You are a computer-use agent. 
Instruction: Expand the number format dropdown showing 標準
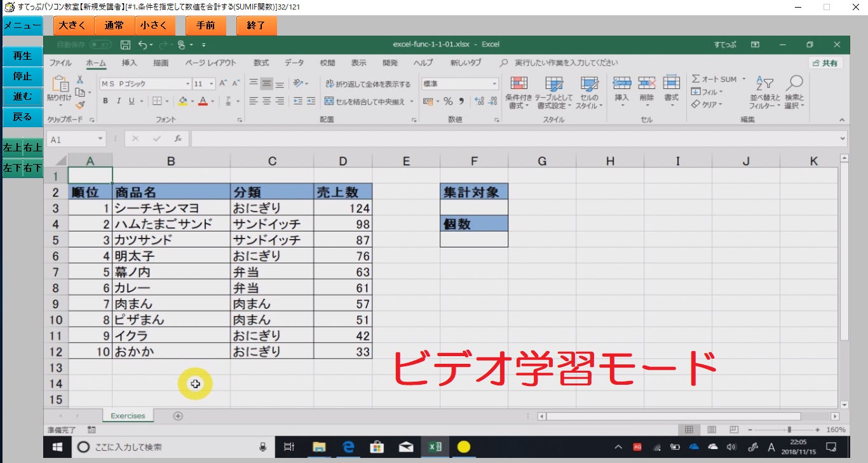[x=494, y=84]
